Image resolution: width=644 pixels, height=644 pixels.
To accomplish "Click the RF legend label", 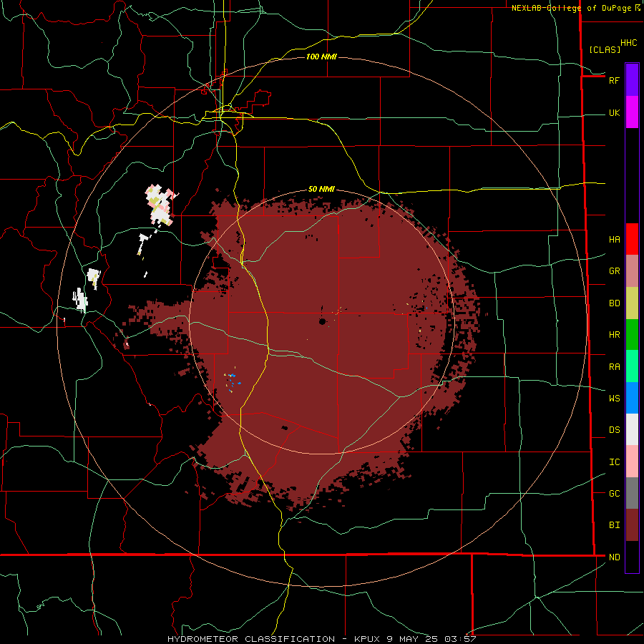I will (614, 80).
